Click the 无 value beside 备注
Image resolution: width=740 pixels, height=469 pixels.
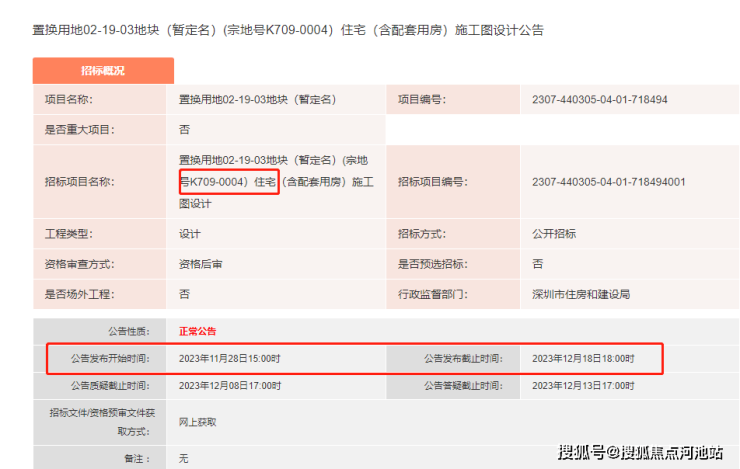(x=184, y=459)
